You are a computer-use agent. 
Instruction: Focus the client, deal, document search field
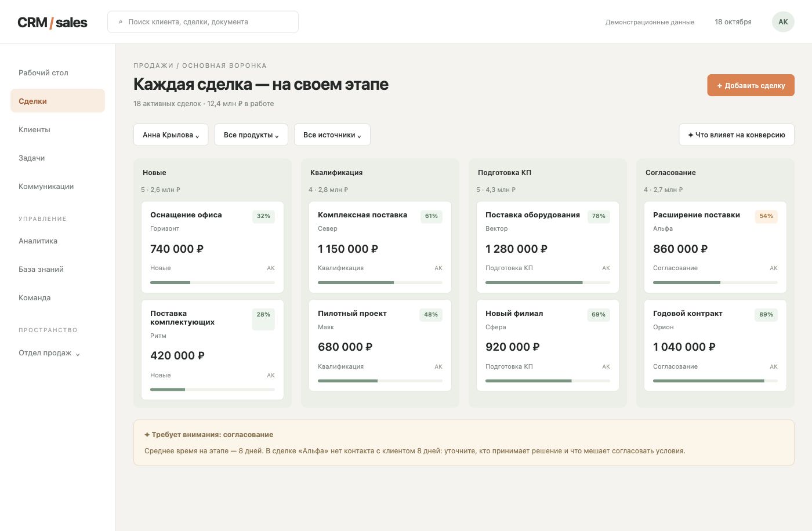click(x=203, y=22)
